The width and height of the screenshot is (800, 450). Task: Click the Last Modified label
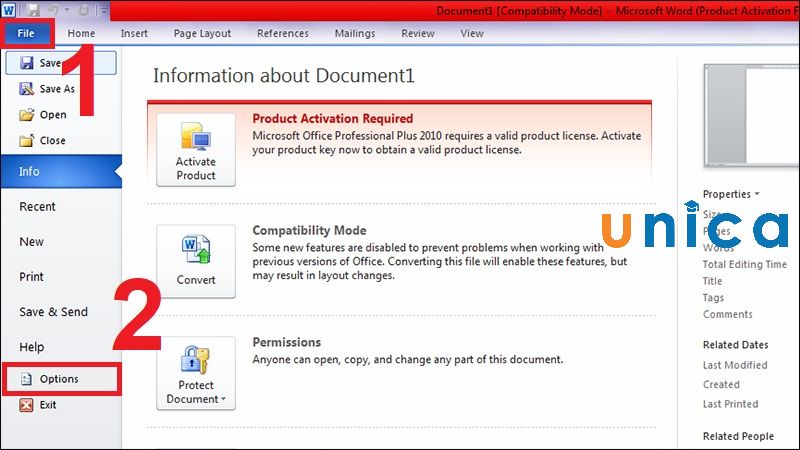coord(735,365)
